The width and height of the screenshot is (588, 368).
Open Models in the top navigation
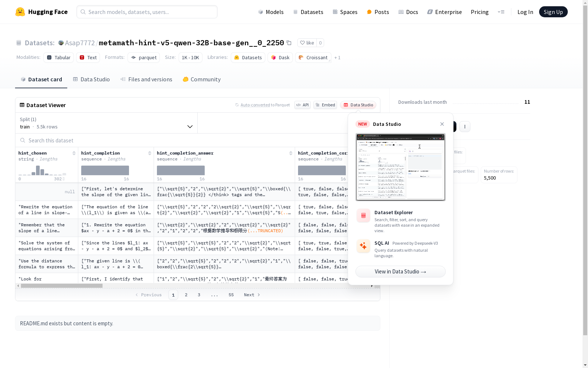click(271, 12)
